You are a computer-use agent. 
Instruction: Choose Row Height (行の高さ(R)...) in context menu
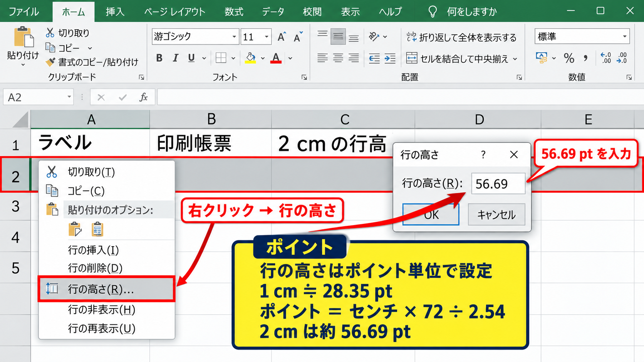pos(106,289)
